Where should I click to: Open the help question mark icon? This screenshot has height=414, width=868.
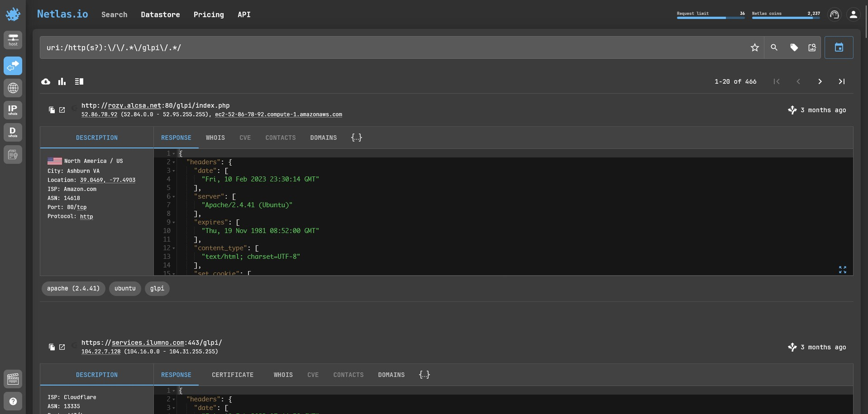(x=13, y=401)
